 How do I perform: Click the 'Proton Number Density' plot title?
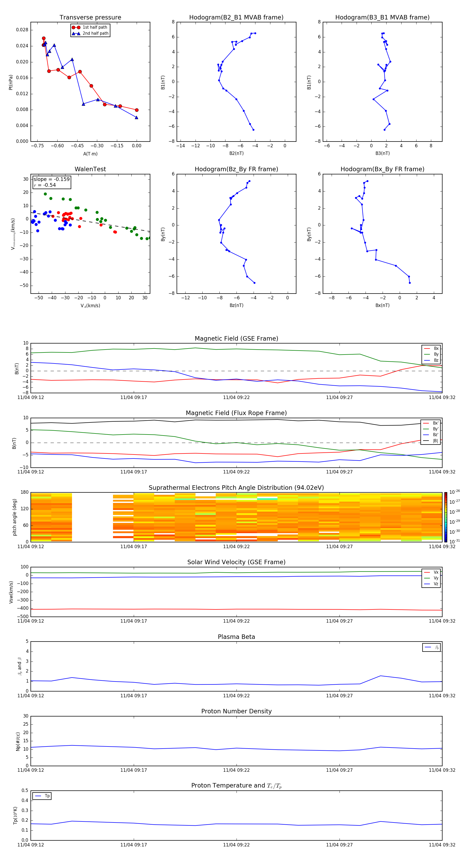(236, 711)
